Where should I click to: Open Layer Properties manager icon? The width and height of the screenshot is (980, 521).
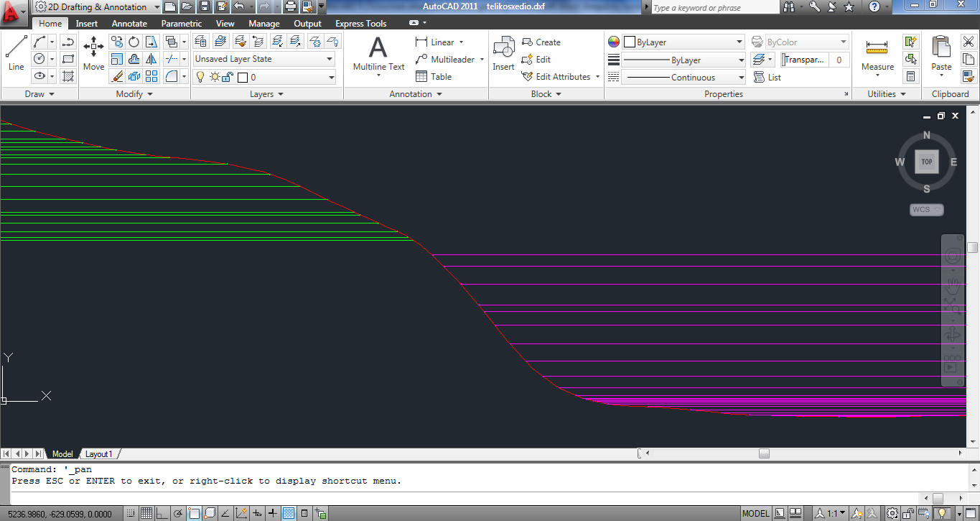click(x=201, y=42)
